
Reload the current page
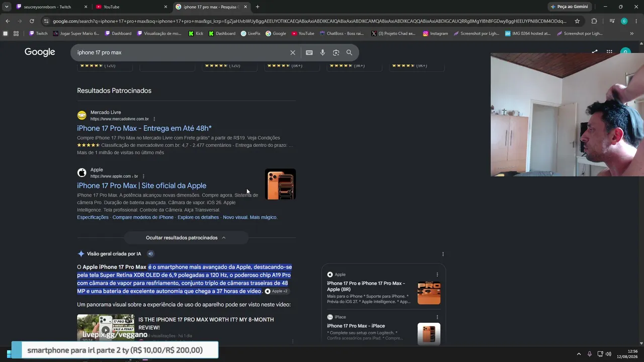click(x=32, y=21)
